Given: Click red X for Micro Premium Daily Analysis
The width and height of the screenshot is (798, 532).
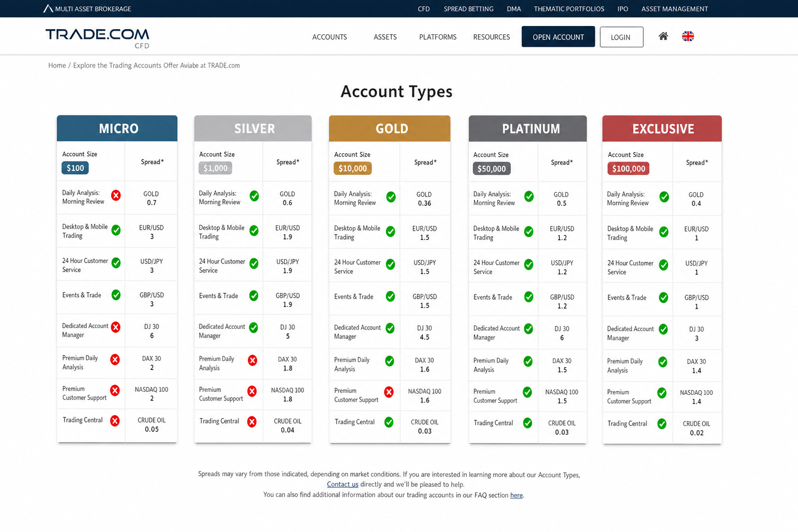Looking at the screenshot, I should (x=115, y=360).
